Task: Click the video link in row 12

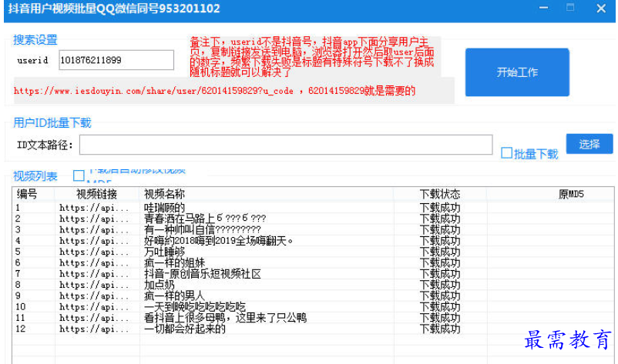Action: (x=94, y=329)
